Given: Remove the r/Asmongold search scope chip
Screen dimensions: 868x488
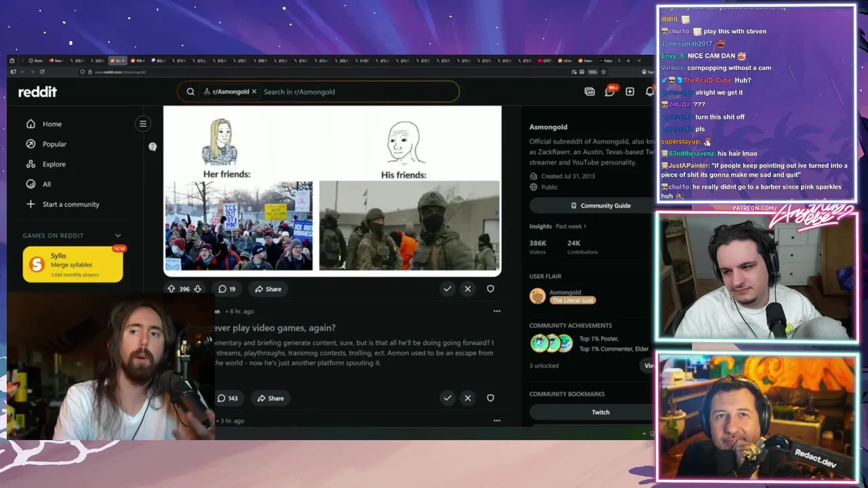Looking at the screenshot, I should pyautogui.click(x=254, y=91).
